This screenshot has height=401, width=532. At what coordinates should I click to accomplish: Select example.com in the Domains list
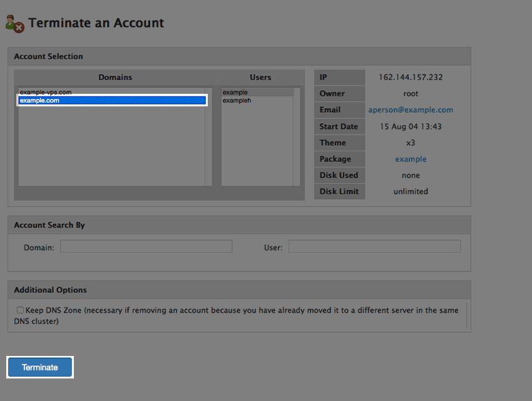pos(111,99)
